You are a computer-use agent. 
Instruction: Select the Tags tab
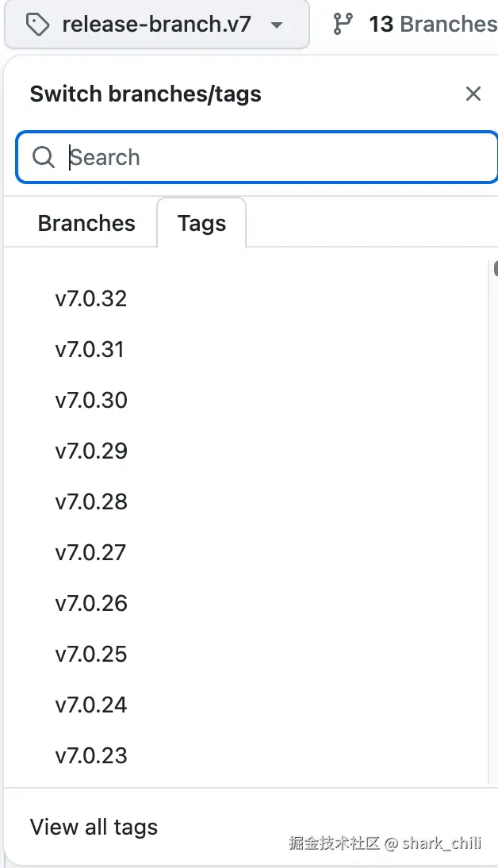(x=201, y=223)
